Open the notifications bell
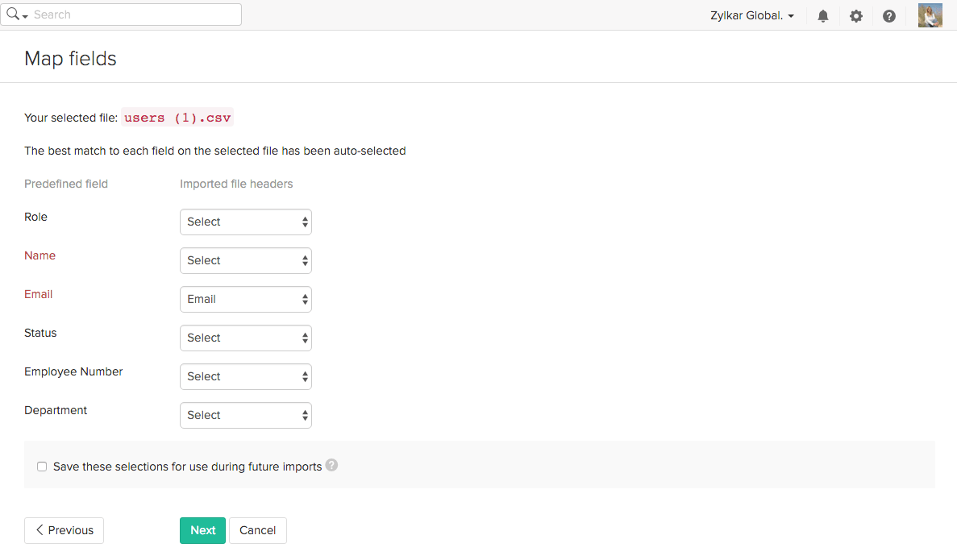The image size is (957, 560). pyautogui.click(x=822, y=15)
